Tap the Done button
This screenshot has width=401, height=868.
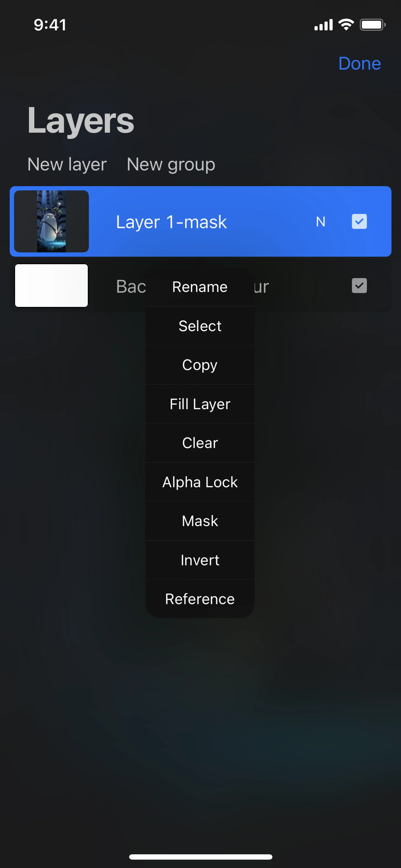[359, 63]
